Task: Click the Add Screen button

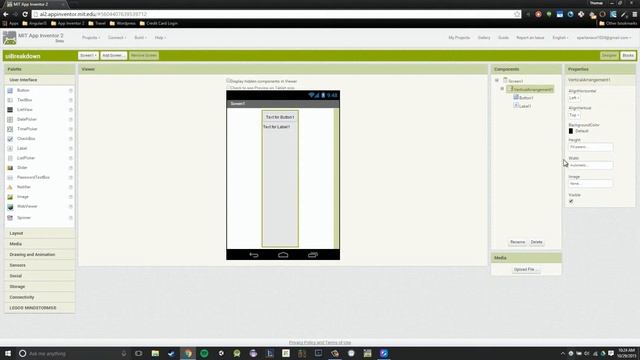Action: coord(114,56)
